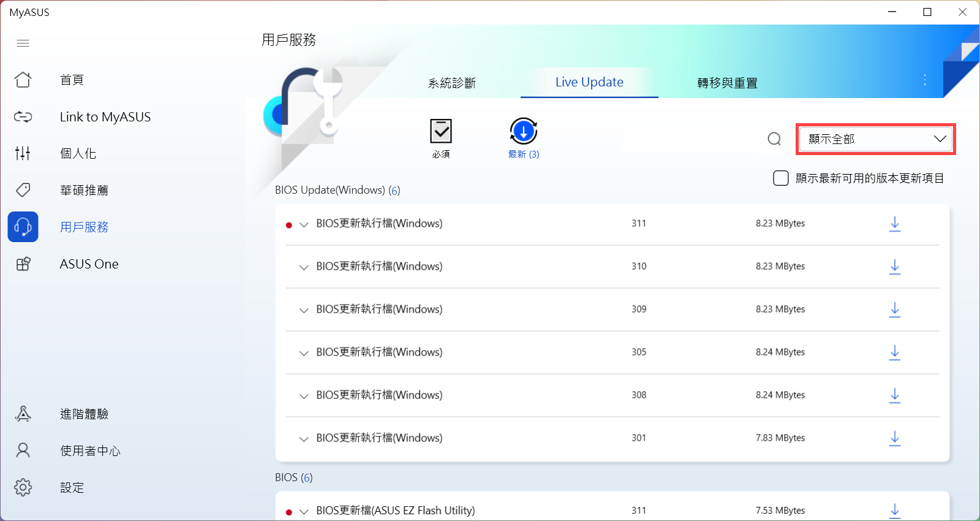Image resolution: width=980 pixels, height=521 pixels.
Task: Open the three-dot more options menu
Action: tap(925, 80)
